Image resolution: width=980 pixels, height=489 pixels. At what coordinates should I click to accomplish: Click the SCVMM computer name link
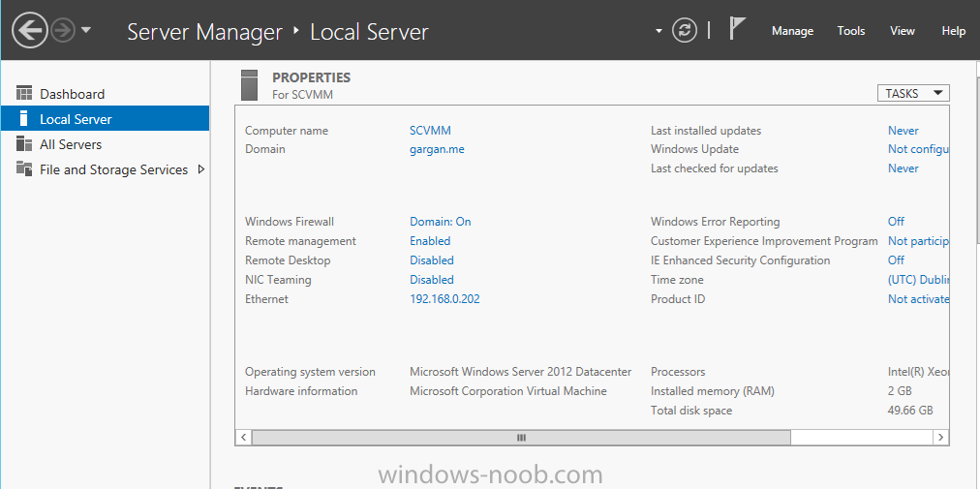430,131
